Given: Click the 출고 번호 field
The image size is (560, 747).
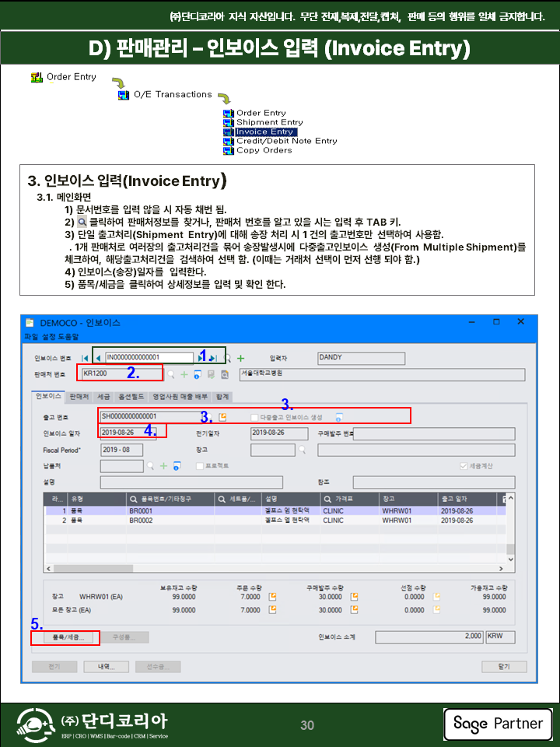Looking at the screenshot, I should tap(153, 417).
